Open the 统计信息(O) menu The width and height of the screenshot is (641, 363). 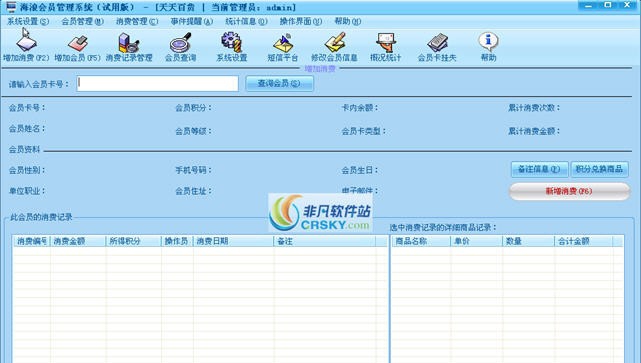246,21
